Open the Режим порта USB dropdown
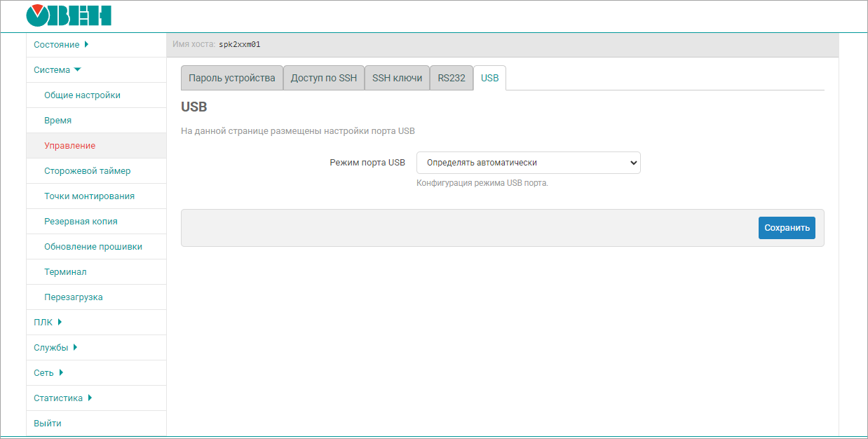The image size is (868, 439). coord(528,163)
